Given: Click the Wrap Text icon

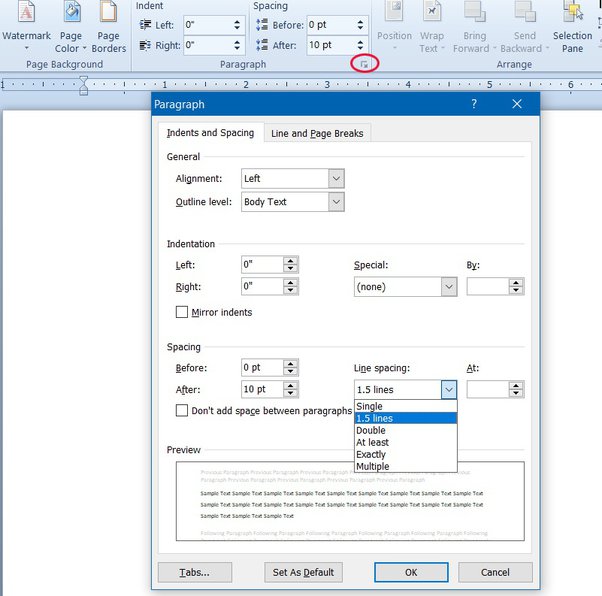Looking at the screenshot, I should (432, 12).
